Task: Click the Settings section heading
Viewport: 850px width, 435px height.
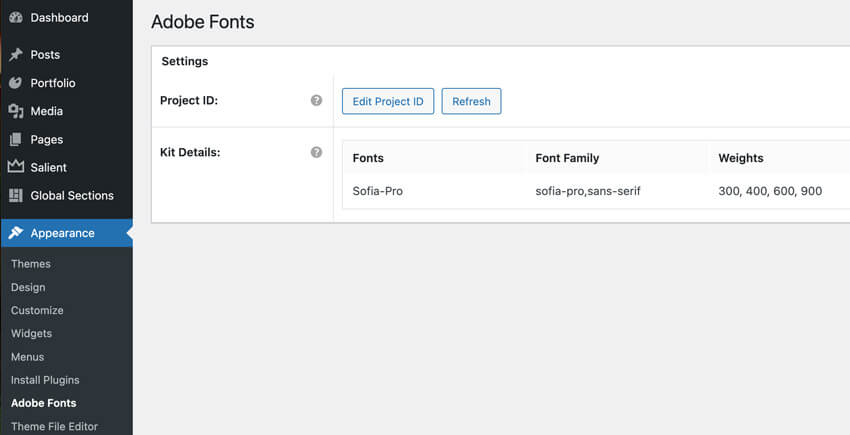Action: pos(185,61)
